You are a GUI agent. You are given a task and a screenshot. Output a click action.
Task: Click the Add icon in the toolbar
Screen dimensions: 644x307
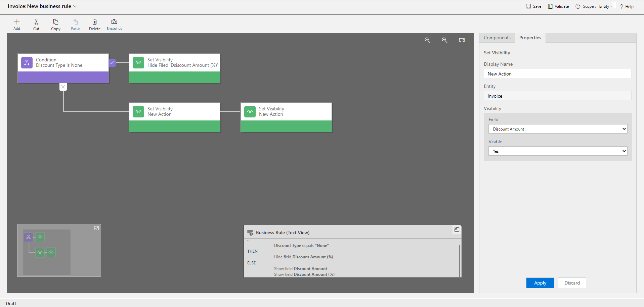click(16, 24)
